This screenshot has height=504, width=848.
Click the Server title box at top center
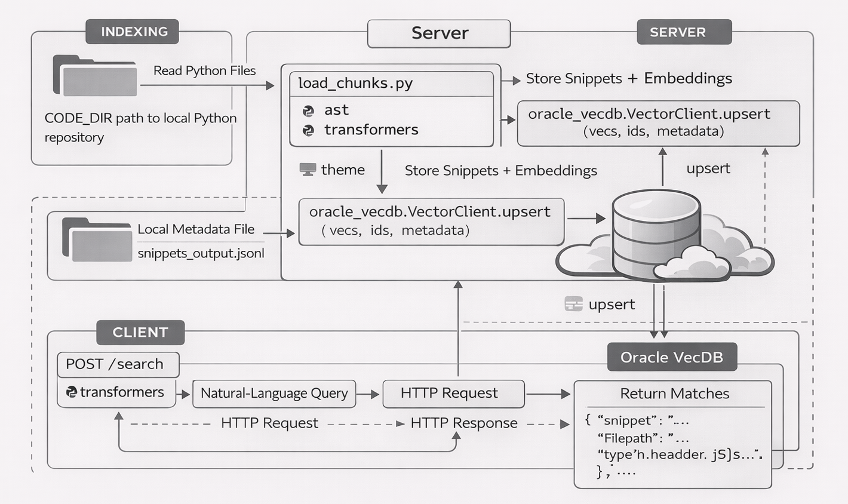point(439,33)
